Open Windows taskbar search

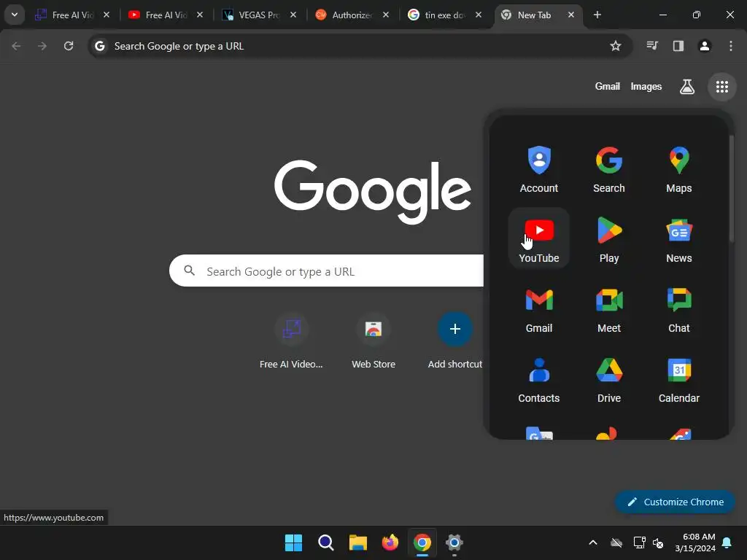coord(326,542)
